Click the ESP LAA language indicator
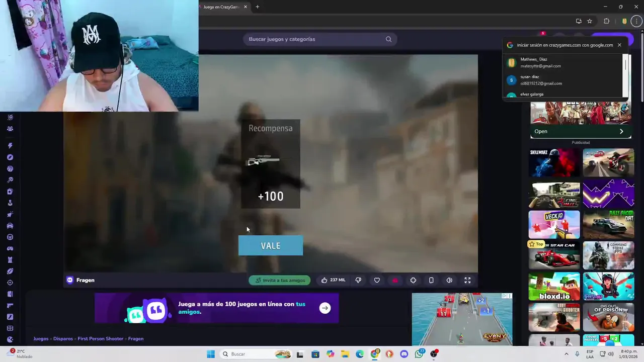The height and width of the screenshot is (362, 644). 590,354
